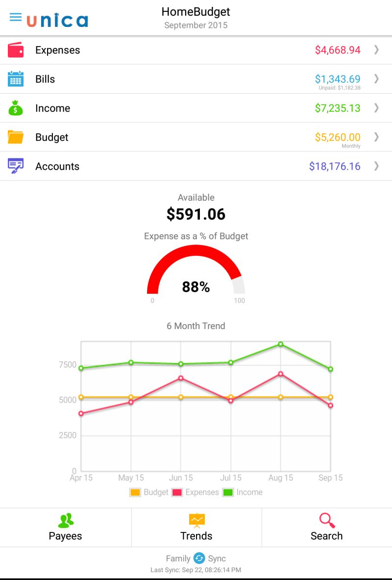The image size is (392, 580).
Task: Expand the Accounts row chevron
Action: tap(376, 166)
